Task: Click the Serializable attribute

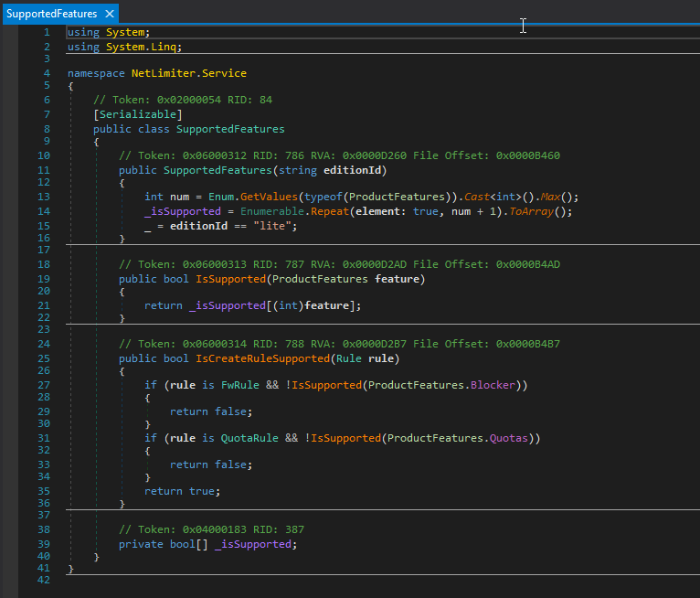Action: pyautogui.click(x=137, y=114)
